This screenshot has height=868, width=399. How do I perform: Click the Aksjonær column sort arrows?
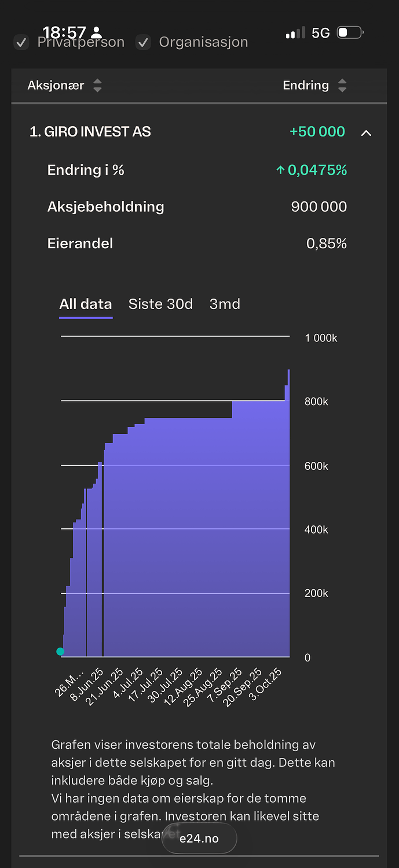[x=97, y=86]
